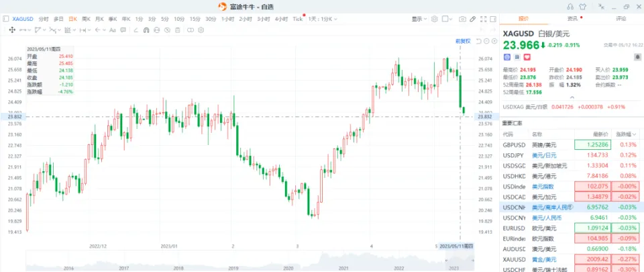Switch to the 评论 comments tab
Viewport: 644px width, 272px height.
tap(621, 19)
